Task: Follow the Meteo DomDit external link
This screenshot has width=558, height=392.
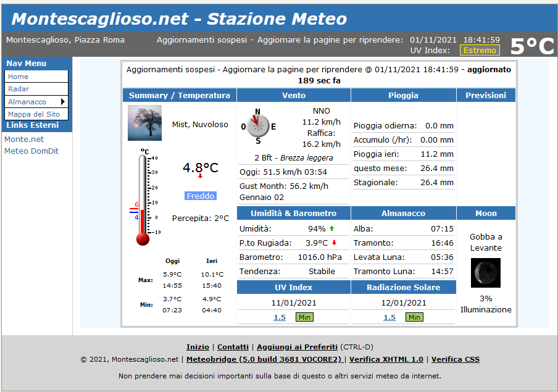Action: pos(31,151)
